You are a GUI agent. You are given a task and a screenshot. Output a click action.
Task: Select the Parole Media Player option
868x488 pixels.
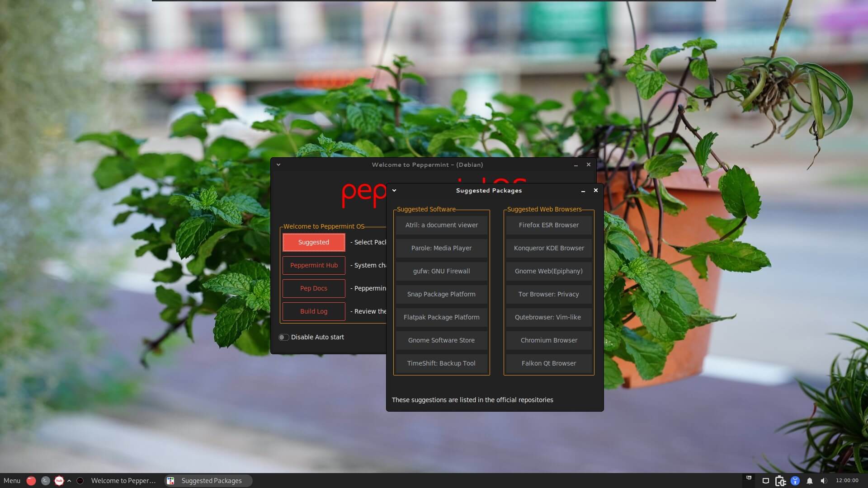441,247
